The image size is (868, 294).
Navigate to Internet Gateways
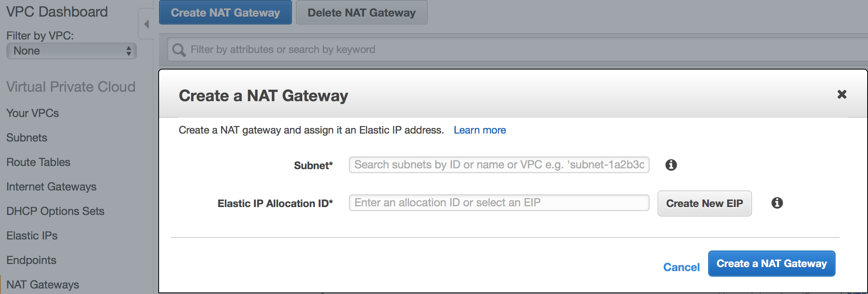coord(51,187)
